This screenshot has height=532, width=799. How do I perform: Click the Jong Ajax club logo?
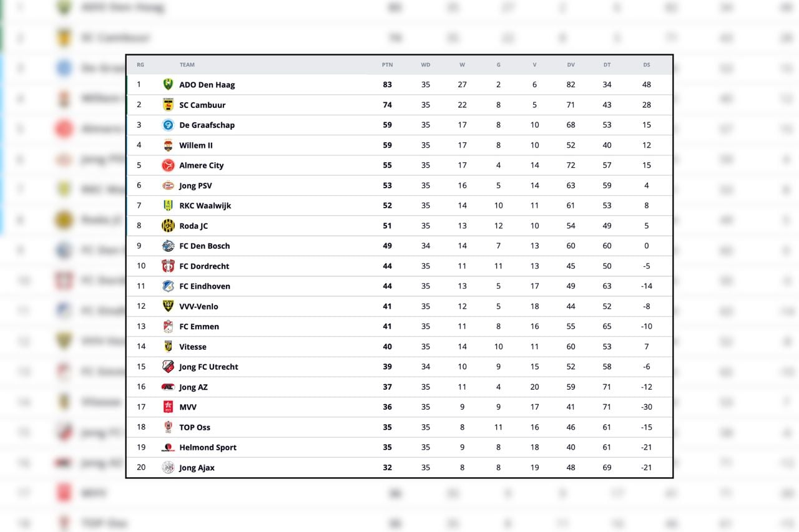point(167,467)
